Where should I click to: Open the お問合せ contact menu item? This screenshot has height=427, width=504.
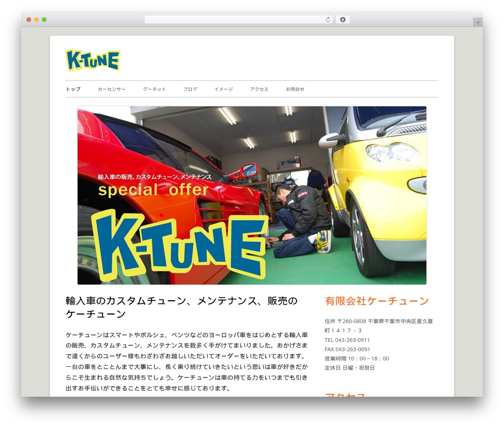click(295, 89)
